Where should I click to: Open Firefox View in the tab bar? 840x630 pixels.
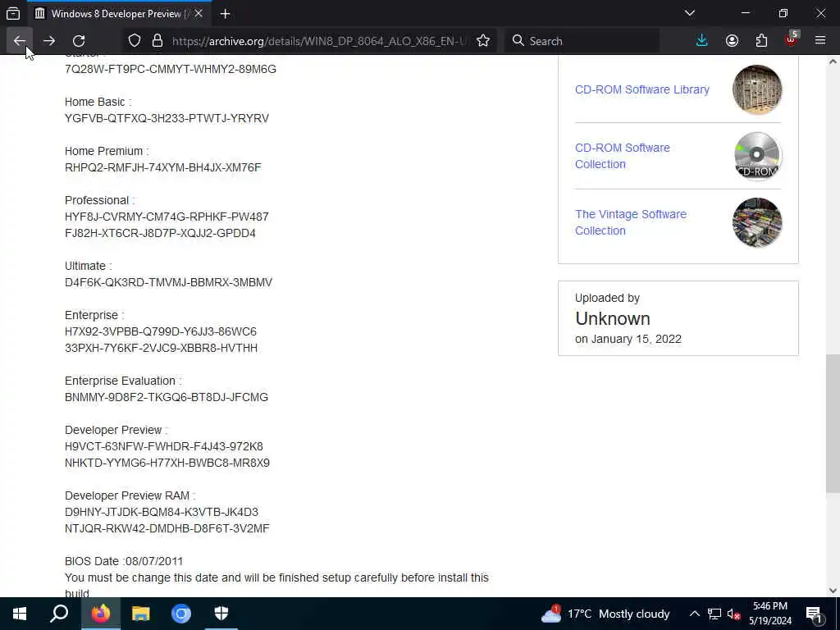click(x=13, y=13)
